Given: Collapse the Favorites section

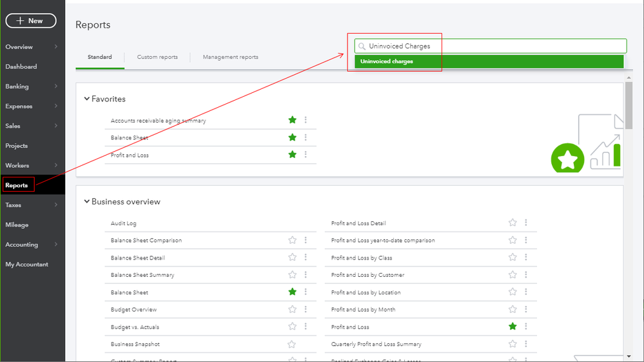Looking at the screenshot, I should click(86, 99).
